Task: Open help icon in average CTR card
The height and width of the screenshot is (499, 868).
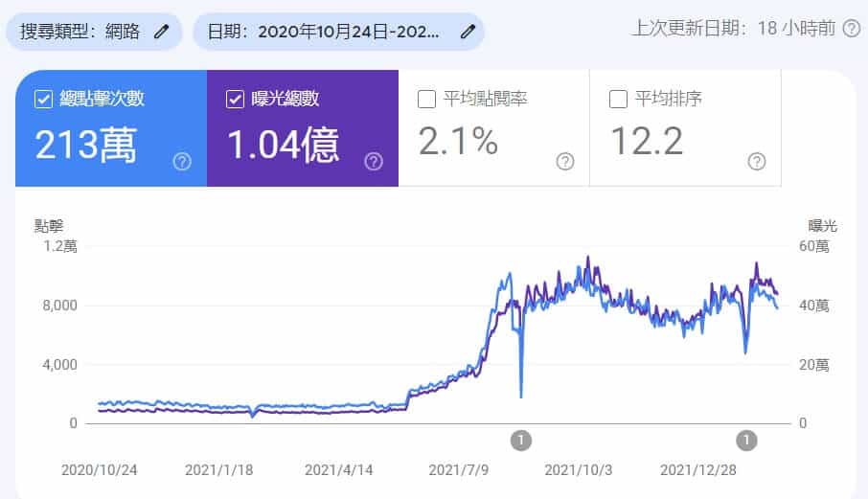Action: (565, 162)
